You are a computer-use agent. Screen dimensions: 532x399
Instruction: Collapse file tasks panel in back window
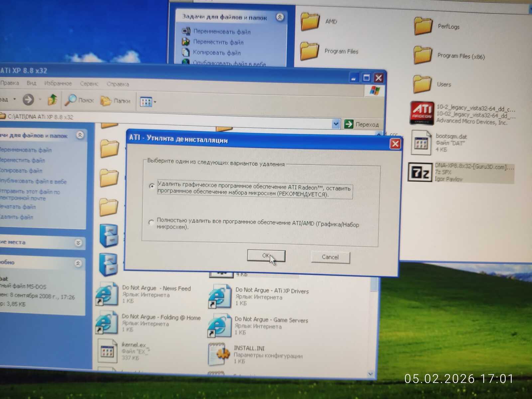tap(280, 17)
